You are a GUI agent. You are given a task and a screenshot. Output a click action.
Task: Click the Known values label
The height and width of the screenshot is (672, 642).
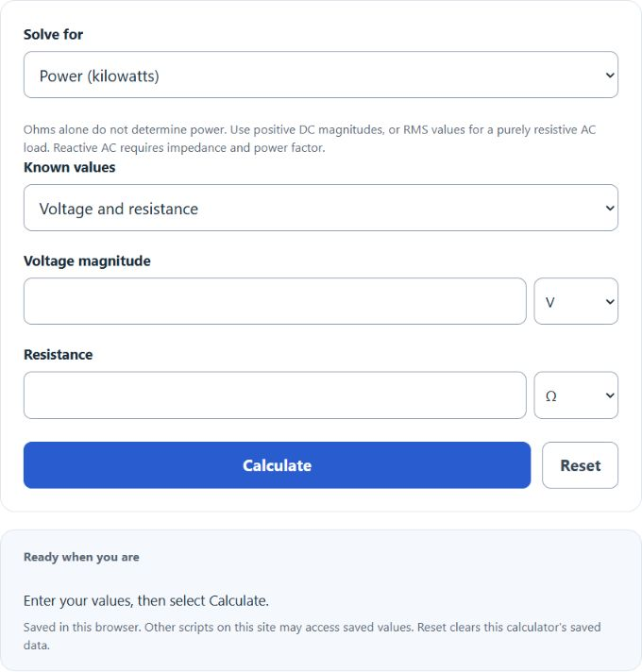tap(70, 167)
